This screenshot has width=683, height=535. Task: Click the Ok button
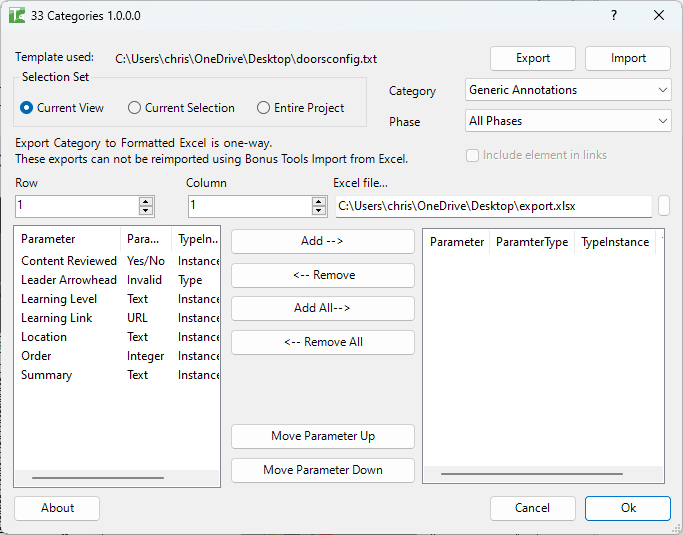(x=628, y=508)
